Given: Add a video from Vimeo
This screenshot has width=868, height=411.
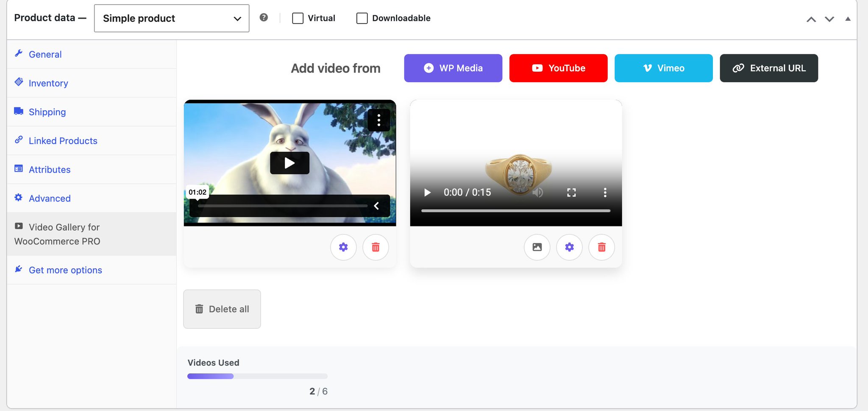Looking at the screenshot, I should 664,68.
